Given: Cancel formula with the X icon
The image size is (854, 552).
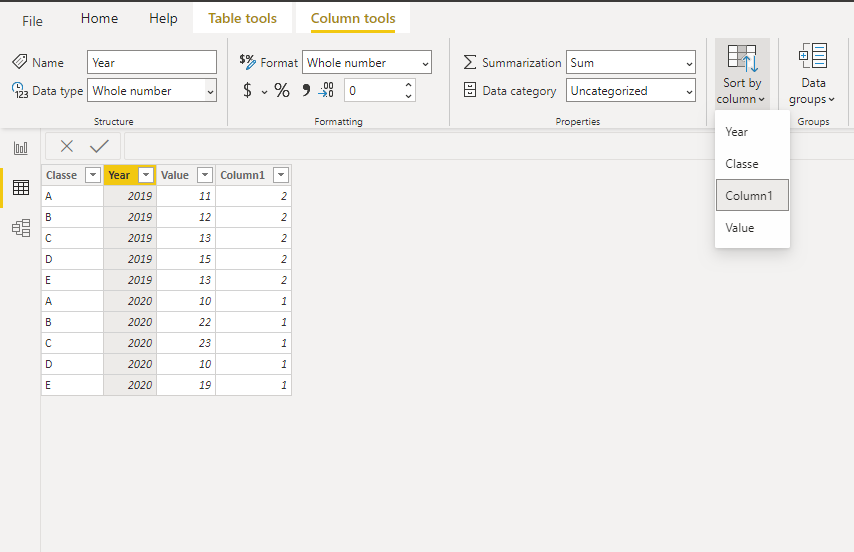Looking at the screenshot, I should click(66, 146).
